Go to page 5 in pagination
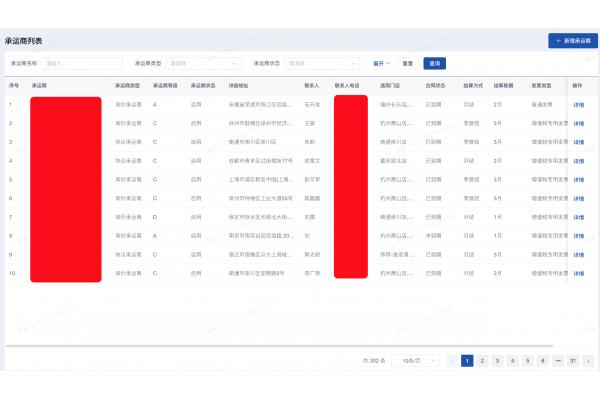Image resolution: width=600 pixels, height=400 pixels. [527, 360]
